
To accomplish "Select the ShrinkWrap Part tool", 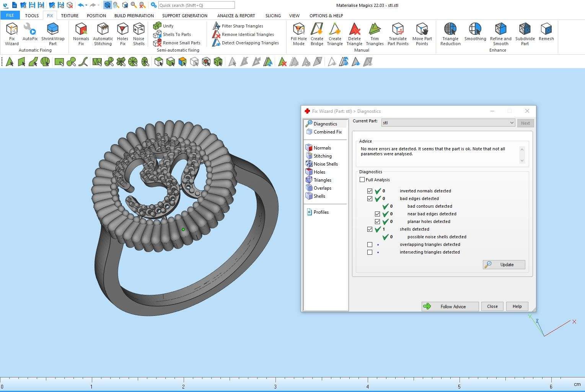I will tap(53, 34).
